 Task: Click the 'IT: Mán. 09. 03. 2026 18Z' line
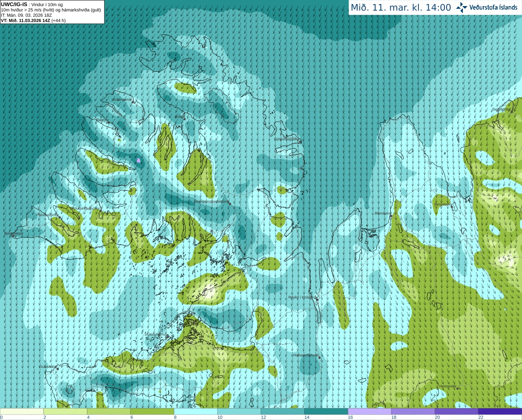point(27,15)
